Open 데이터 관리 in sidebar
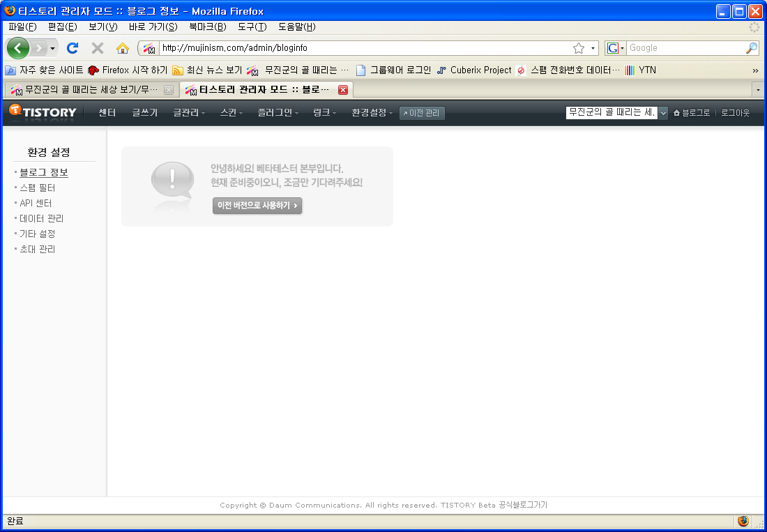 (42, 218)
